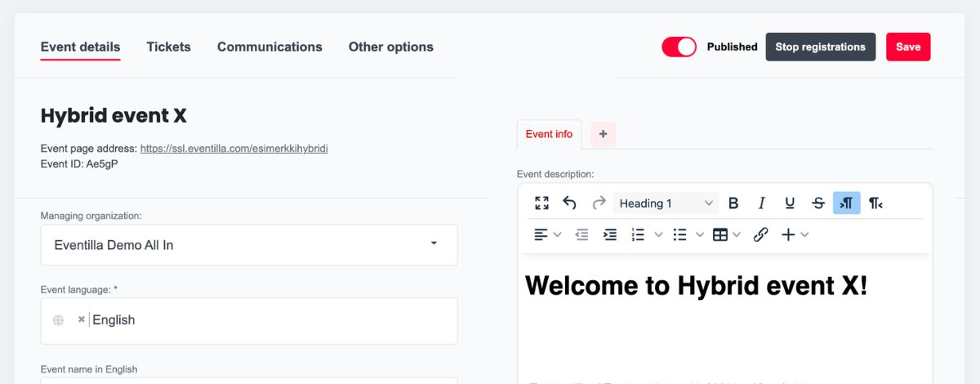Insert a link in description
This screenshot has width=980, height=384.
[x=760, y=234]
